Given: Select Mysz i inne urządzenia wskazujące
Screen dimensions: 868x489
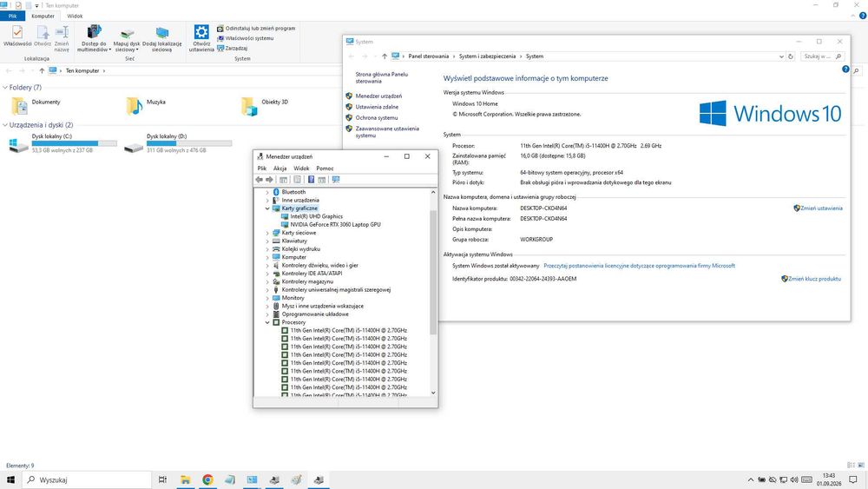Looking at the screenshot, I should pyautogui.click(x=322, y=307).
